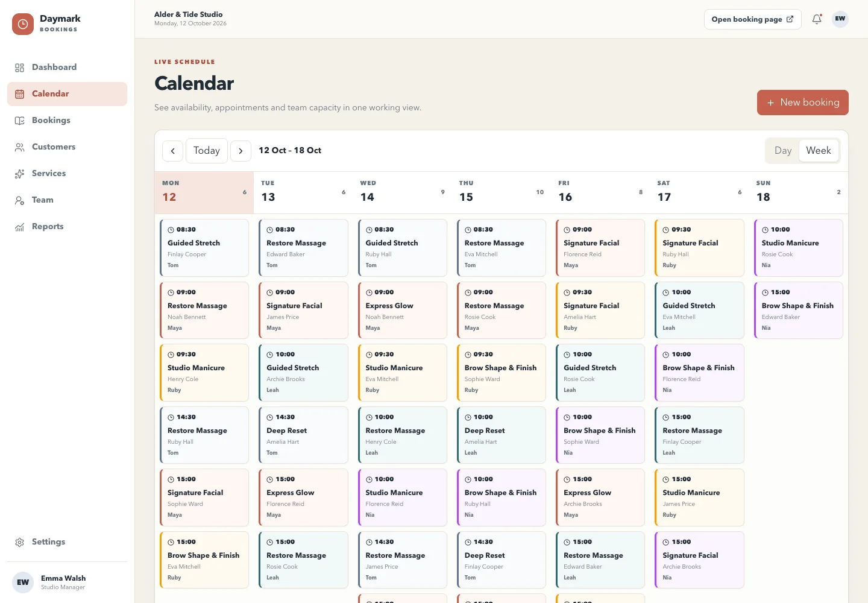The width and height of the screenshot is (868, 603).
Task: Open Noah Bennett's Monday Restore Massage booking
Action: (x=204, y=311)
